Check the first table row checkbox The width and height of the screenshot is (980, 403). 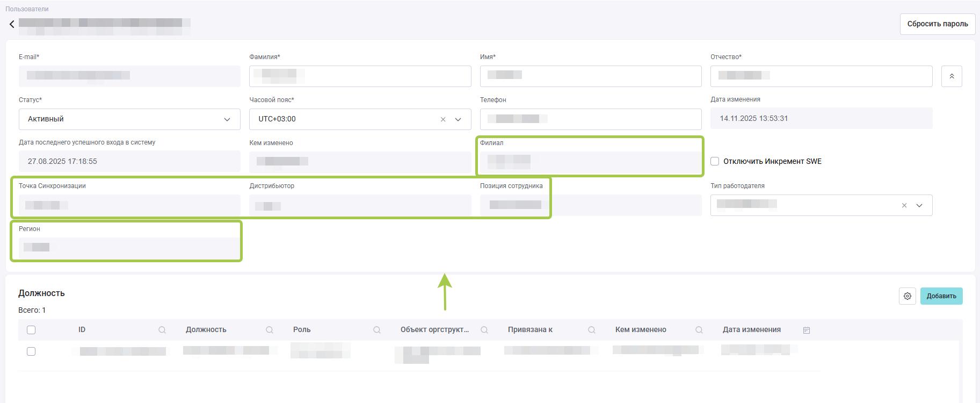(31, 351)
